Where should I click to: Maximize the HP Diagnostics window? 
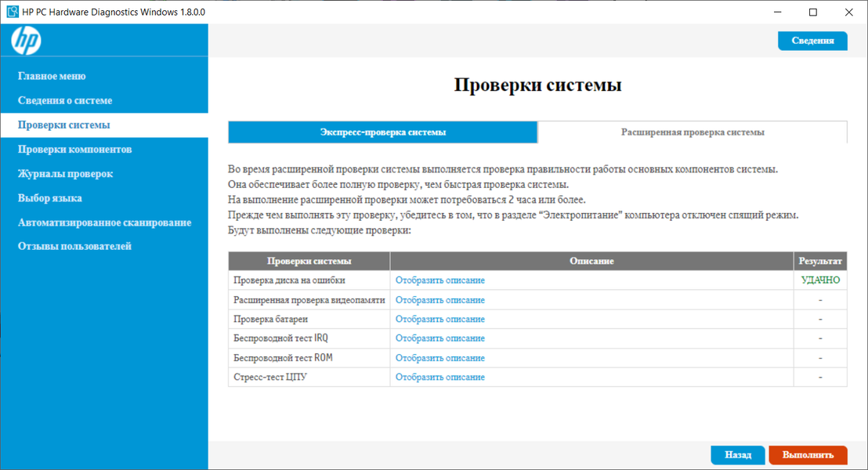pos(812,12)
